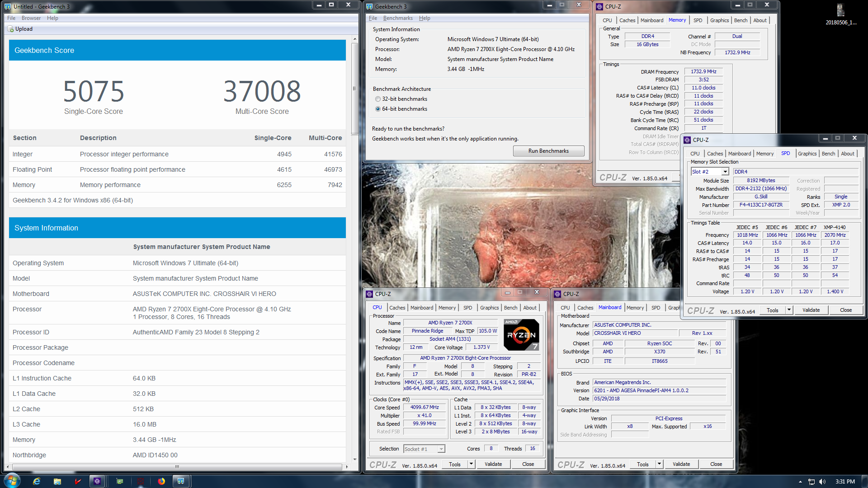The image size is (868, 488).
Task: Click Close in CPU-Z SPD window
Action: pyautogui.click(x=846, y=310)
